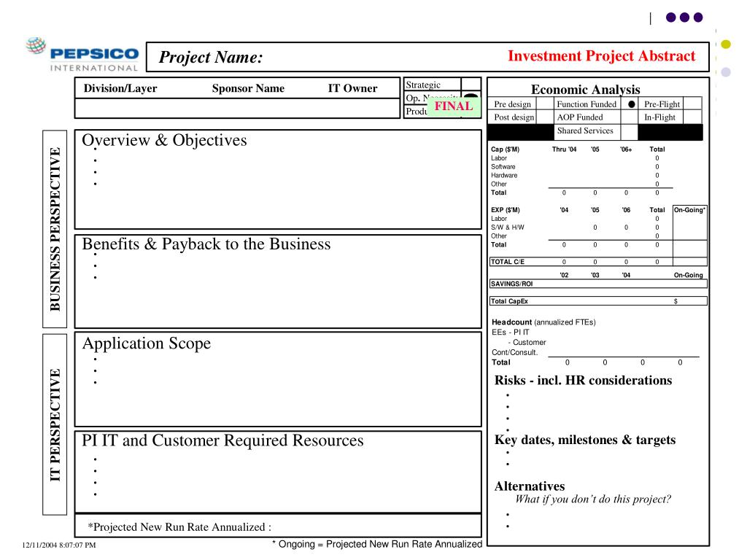Click the 'TOTAL C/E' row
The width and height of the screenshot is (747, 560).
pos(598,262)
